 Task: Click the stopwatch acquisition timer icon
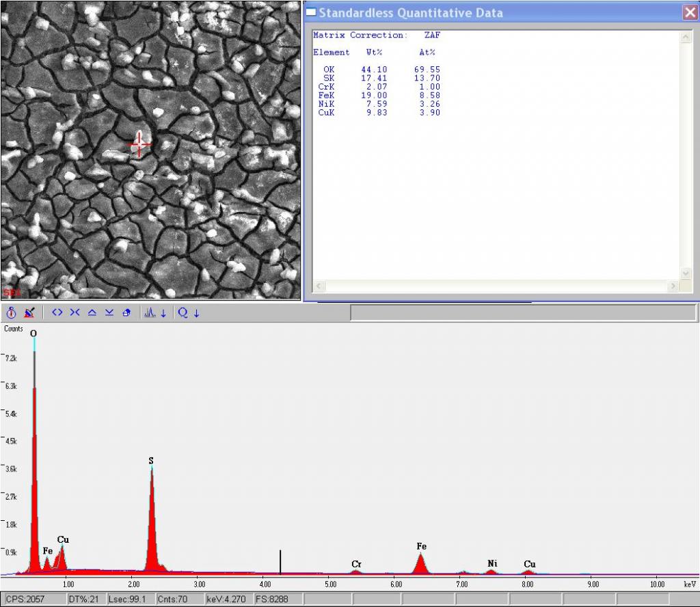point(11,312)
